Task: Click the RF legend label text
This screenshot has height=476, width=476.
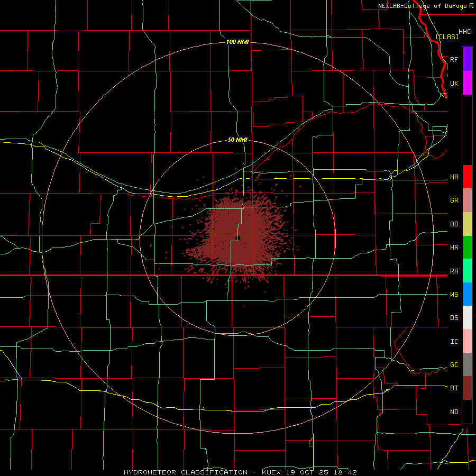Action: (x=454, y=59)
